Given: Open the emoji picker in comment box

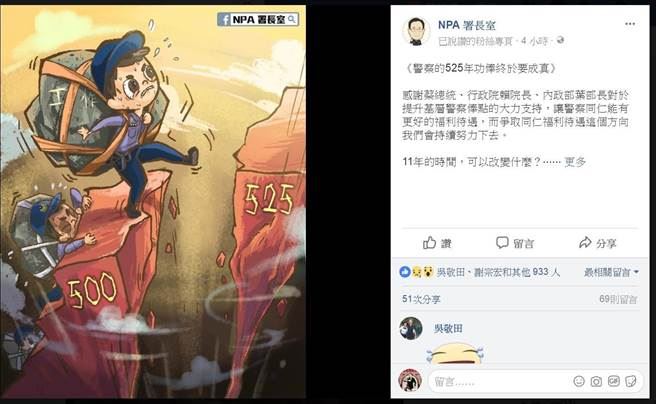Looking at the screenshot, I should 579,381.
